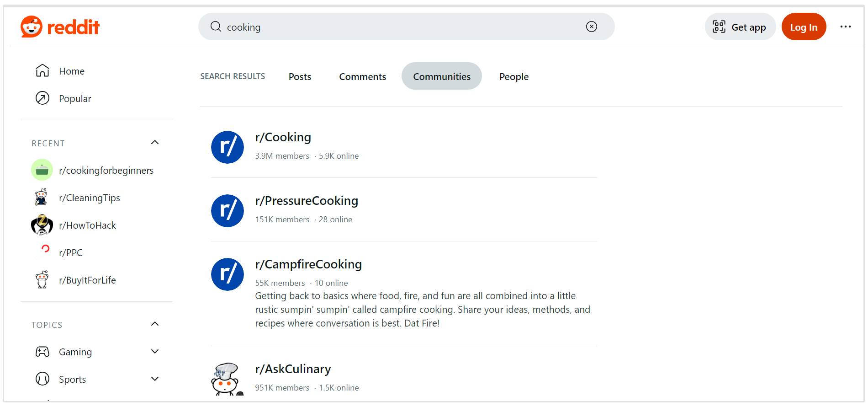Expand the Gaming topic
Image resolution: width=868 pixels, height=407 pixels.
[x=155, y=352]
